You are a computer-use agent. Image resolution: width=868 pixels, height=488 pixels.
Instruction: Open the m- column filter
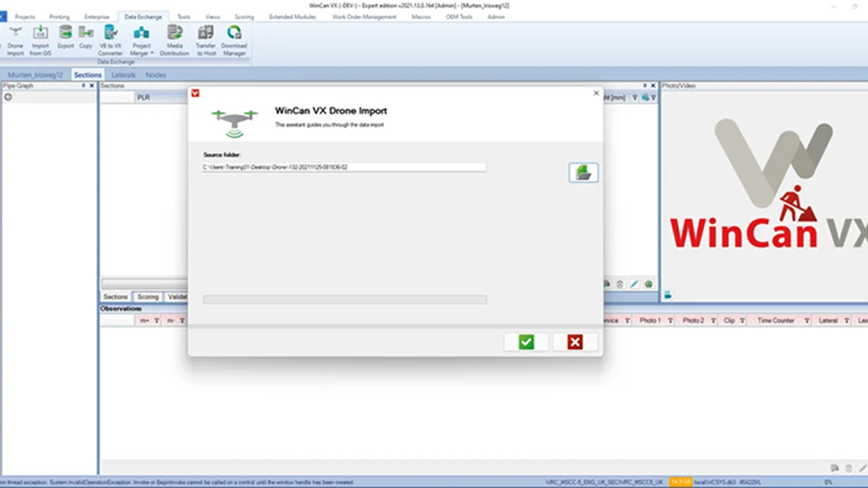point(182,321)
